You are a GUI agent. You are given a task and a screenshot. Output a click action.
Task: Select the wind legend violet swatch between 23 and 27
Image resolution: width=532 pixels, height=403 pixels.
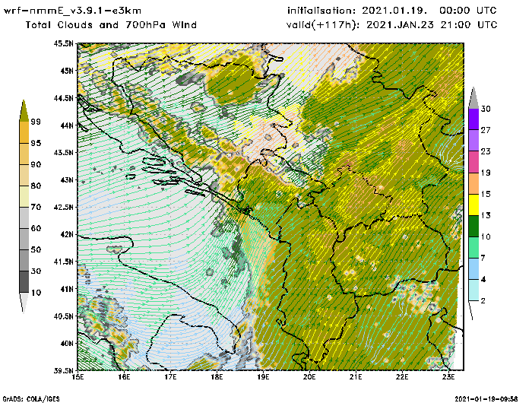(x=473, y=141)
